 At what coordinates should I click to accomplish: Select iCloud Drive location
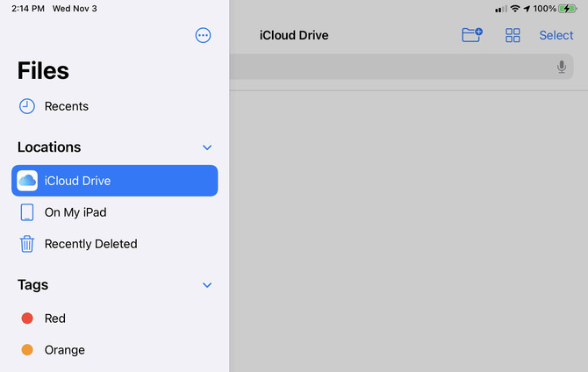pos(115,181)
